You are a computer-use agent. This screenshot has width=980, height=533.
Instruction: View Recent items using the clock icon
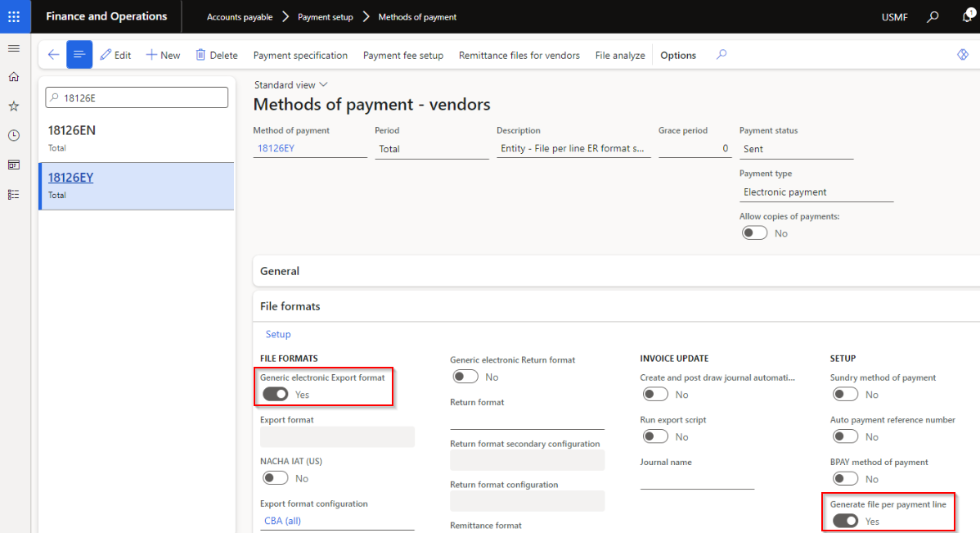[13, 134]
